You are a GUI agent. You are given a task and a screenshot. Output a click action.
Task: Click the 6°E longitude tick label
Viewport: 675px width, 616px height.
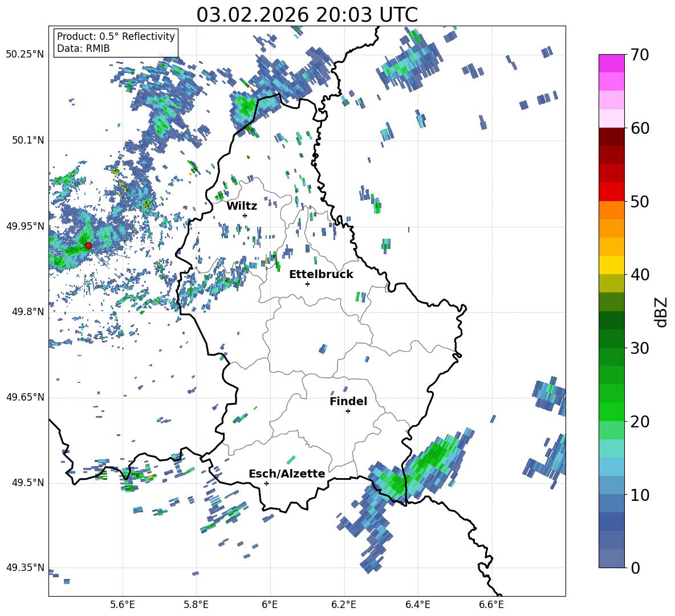[270, 605]
